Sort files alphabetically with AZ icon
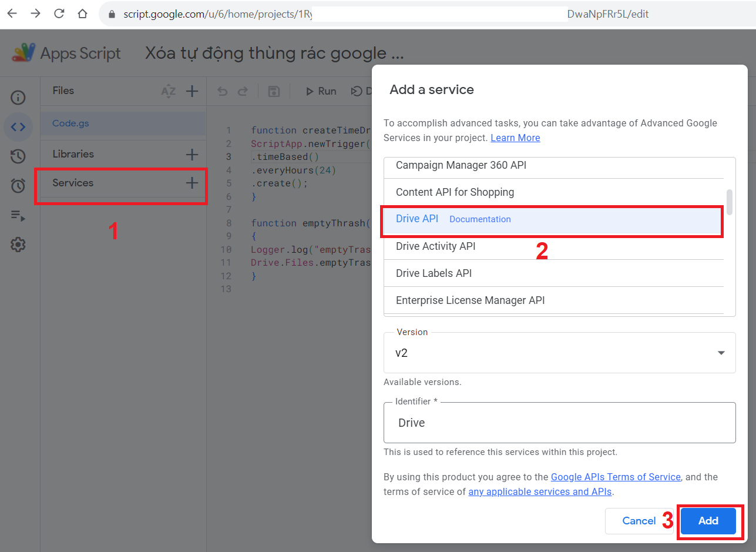756x552 pixels. coord(169,91)
